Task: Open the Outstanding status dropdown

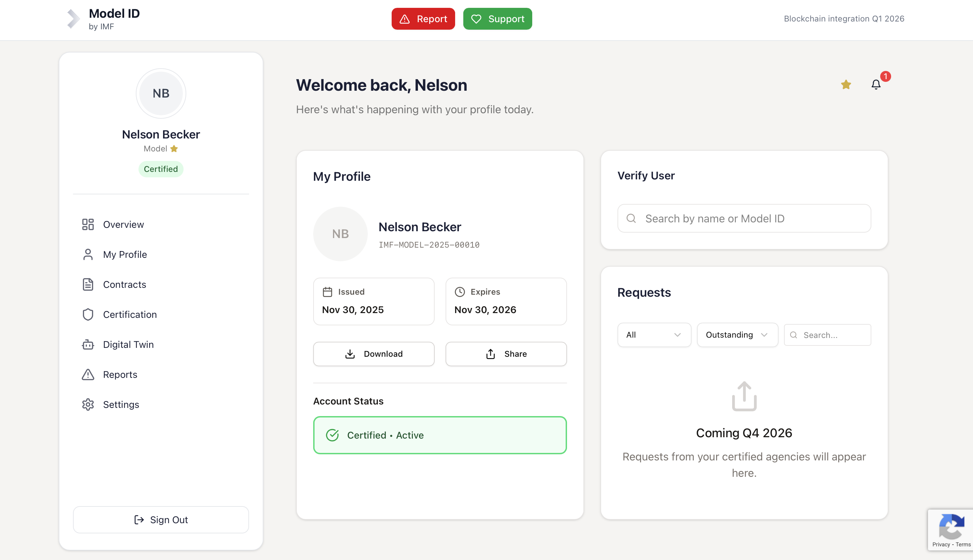Action: [737, 335]
